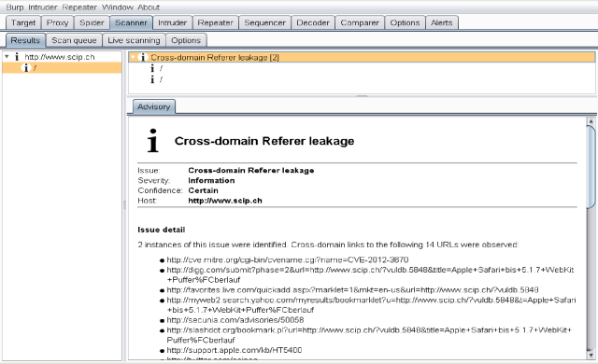
Task: Click Severity value Information
Action: coord(211,180)
